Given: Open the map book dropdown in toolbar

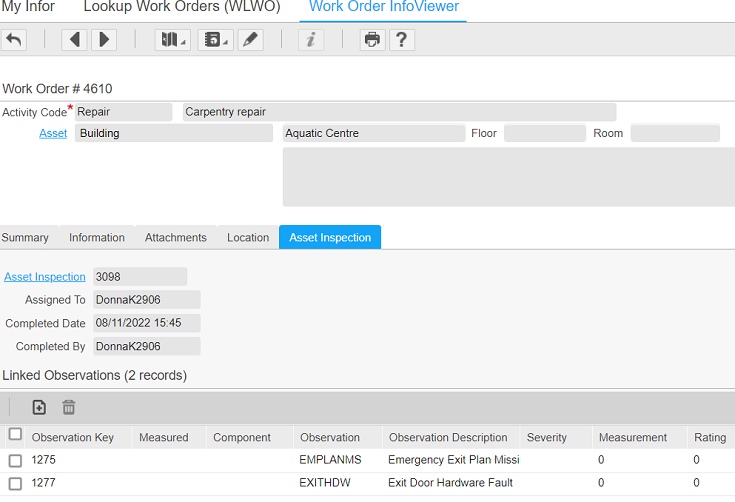Looking at the screenshot, I should coord(173,40).
